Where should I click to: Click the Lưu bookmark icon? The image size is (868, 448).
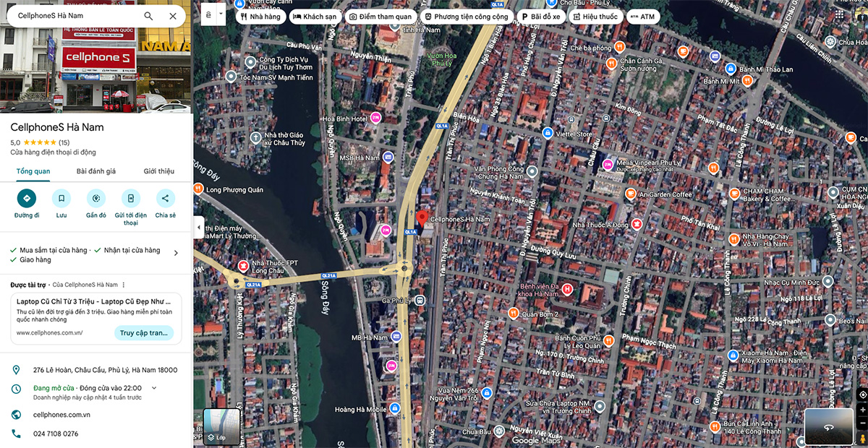61,198
